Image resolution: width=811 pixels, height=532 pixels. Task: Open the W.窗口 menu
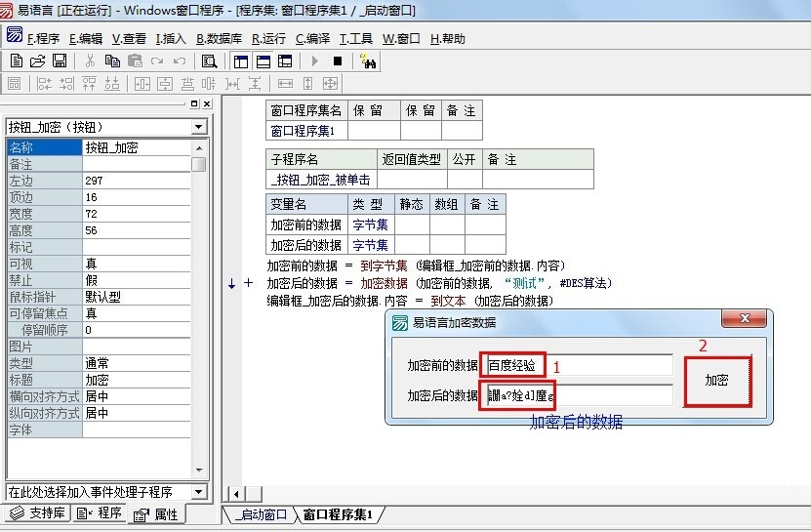click(401, 39)
